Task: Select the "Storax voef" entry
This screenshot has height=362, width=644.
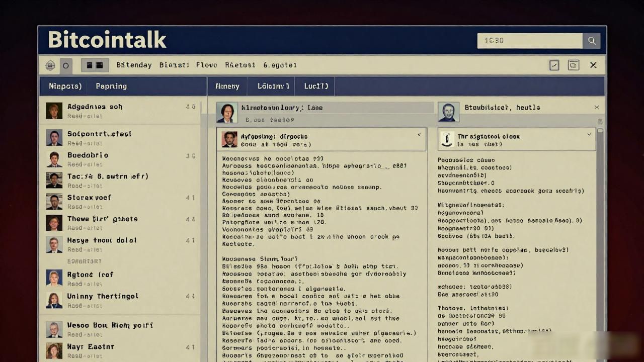Action: tap(120, 201)
